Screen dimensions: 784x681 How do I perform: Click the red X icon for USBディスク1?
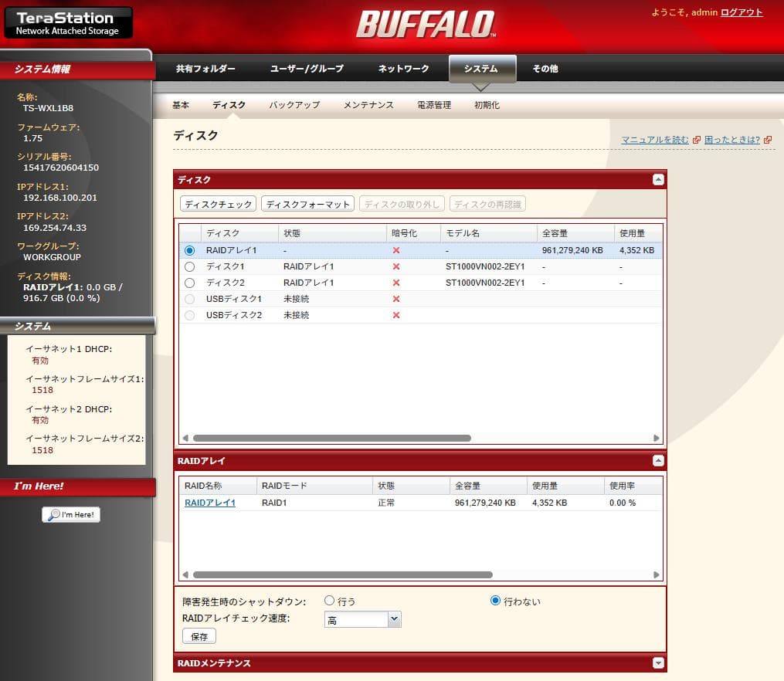(396, 299)
